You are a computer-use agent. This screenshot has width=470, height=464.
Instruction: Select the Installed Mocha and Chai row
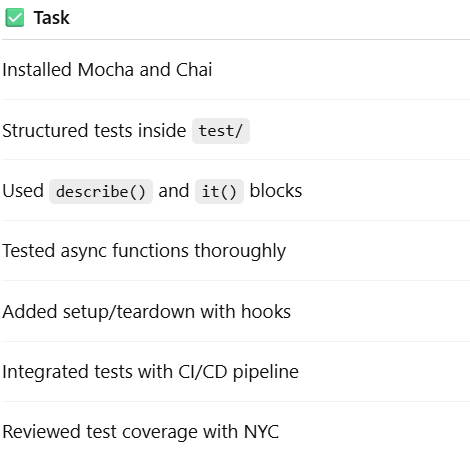point(236,70)
